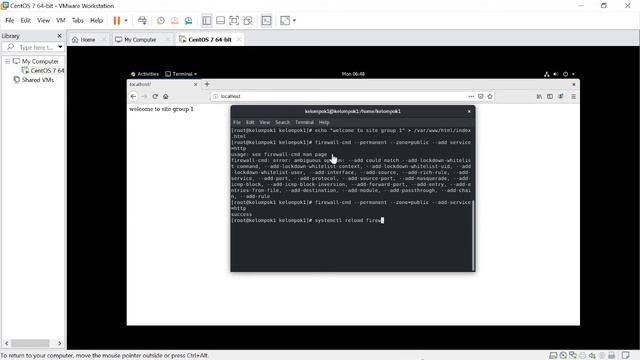The image size is (640, 360).
Task: Toggle the thumbnail bar view icon
Action: pyautogui.click(x=220, y=20)
